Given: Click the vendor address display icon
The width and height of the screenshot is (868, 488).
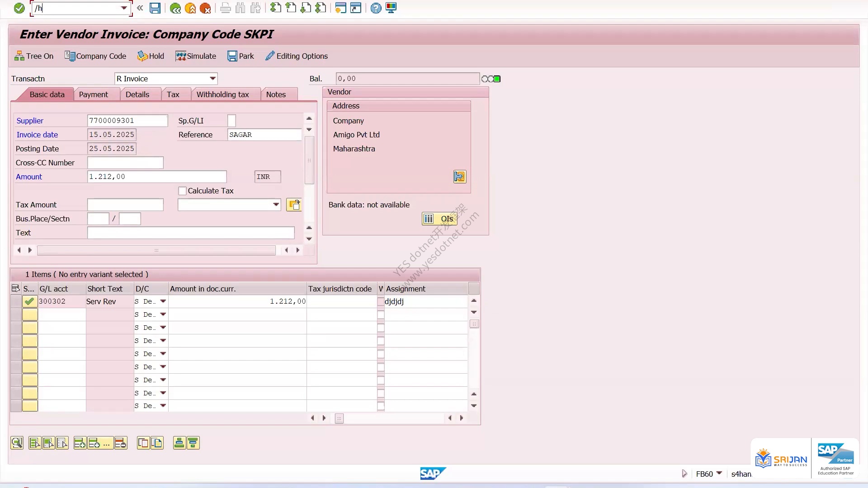Looking at the screenshot, I should tap(459, 177).
